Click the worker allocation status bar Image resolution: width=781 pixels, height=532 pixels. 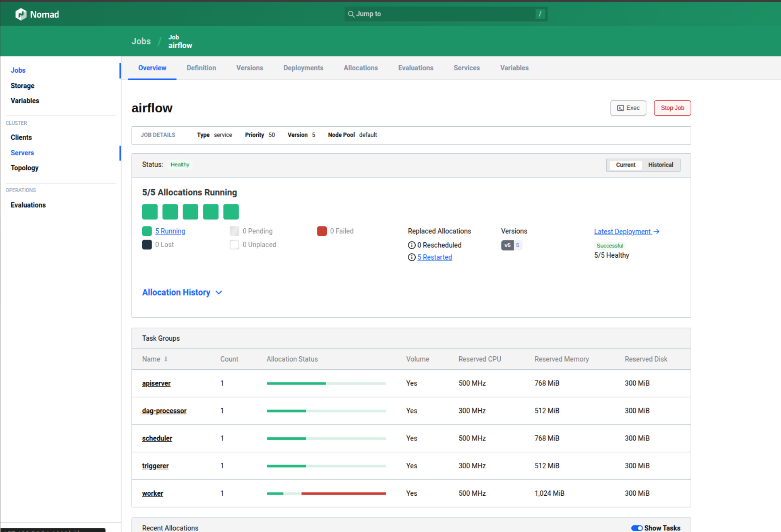(326, 493)
